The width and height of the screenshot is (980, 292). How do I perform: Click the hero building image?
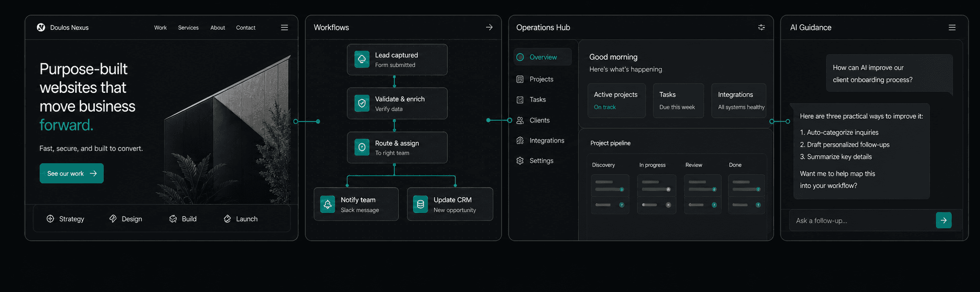click(227, 129)
